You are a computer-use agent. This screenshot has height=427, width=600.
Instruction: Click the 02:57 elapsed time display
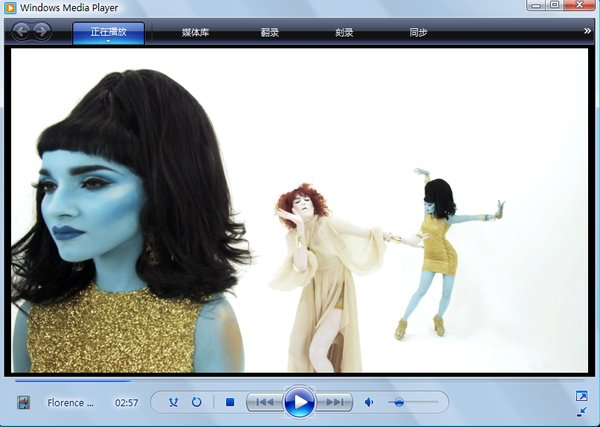pyautogui.click(x=127, y=403)
